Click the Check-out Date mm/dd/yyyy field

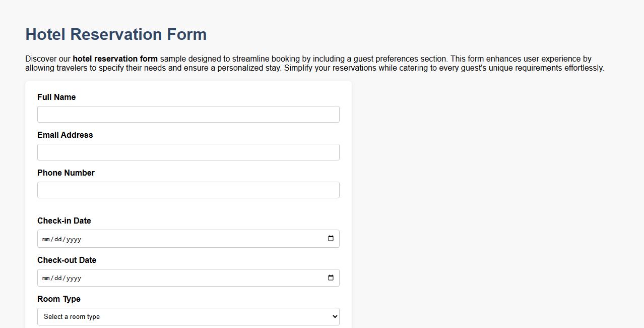click(x=151, y=278)
